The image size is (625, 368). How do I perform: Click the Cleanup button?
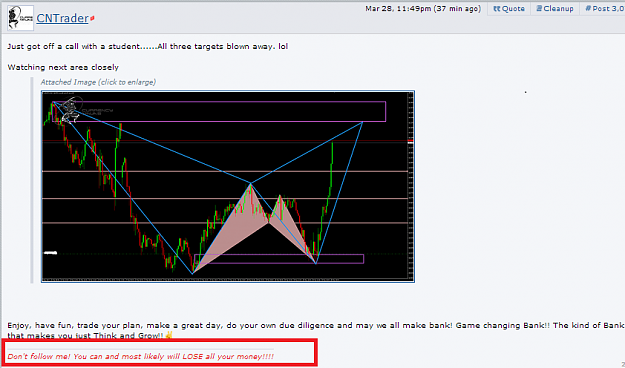pos(554,8)
